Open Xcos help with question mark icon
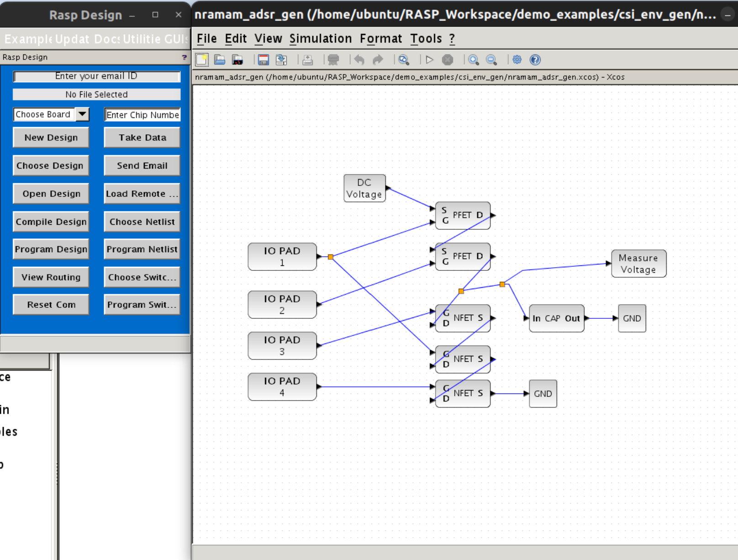Viewport: 738px width, 560px height. pyautogui.click(x=535, y=60)
